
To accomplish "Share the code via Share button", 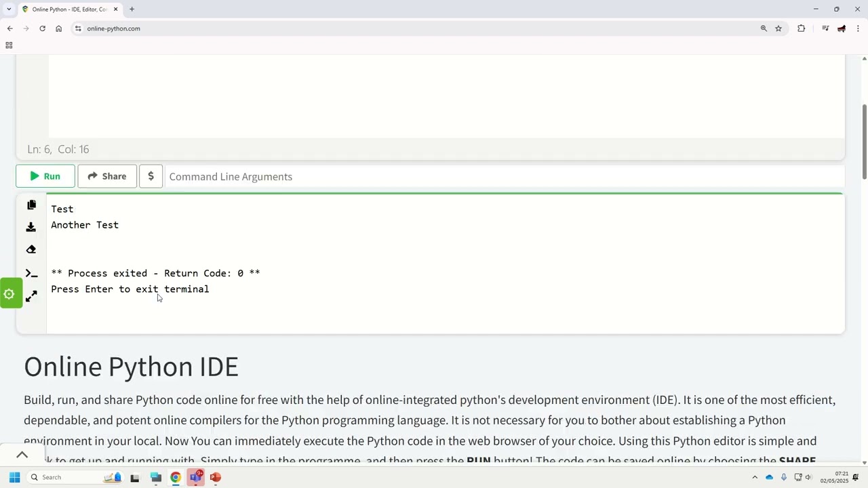I will [107, 176].
